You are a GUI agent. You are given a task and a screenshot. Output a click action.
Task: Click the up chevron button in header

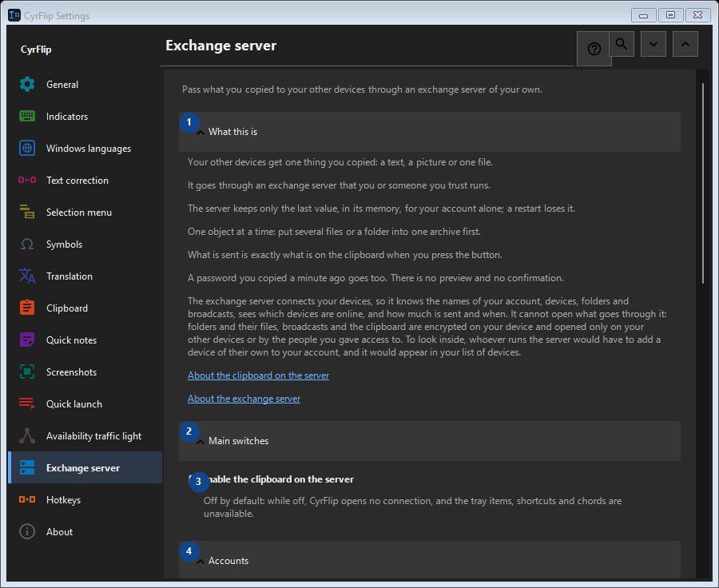click(685, 44)
